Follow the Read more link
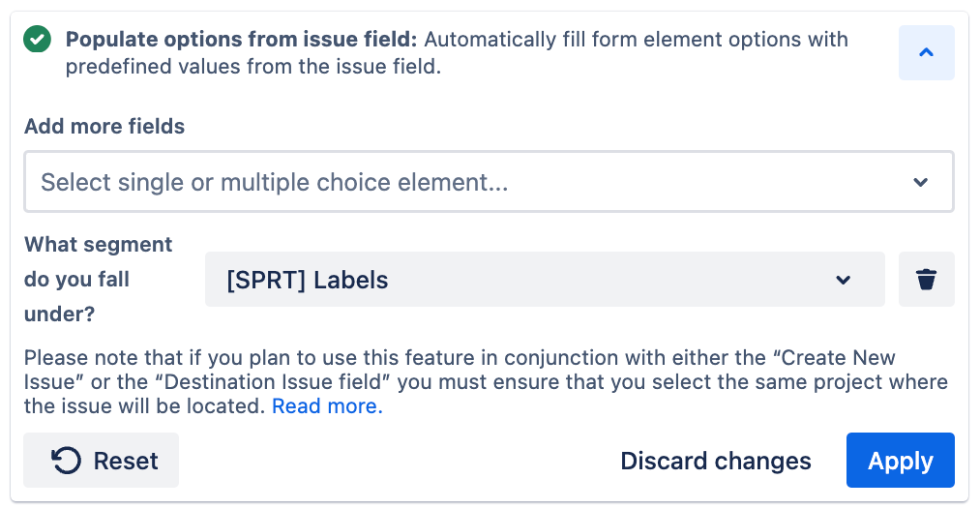Screen dimensions: 980x509 [x=327, y=406]
